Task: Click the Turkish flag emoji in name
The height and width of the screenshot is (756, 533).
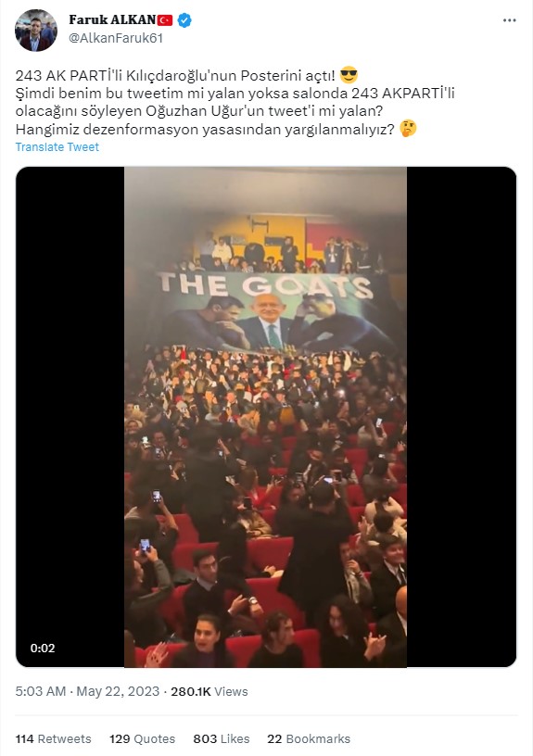Action: tap(165, 19)
